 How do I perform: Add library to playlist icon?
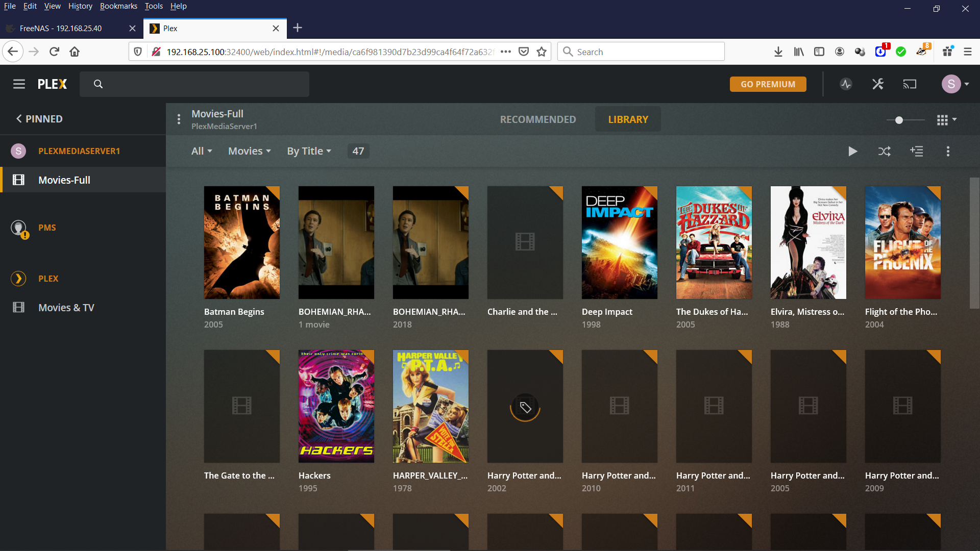point(917,151)
